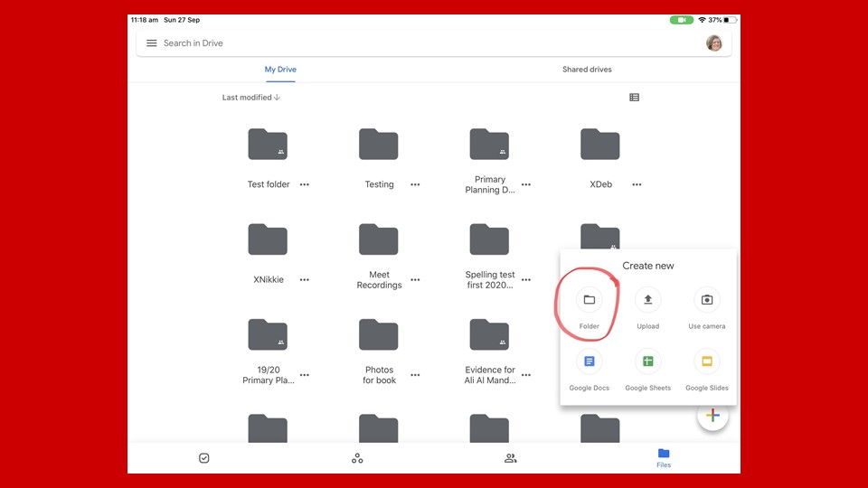The height and width of the screenshot is (488, 868).
Task: Choose Use camera option
Action: (706, 301)
